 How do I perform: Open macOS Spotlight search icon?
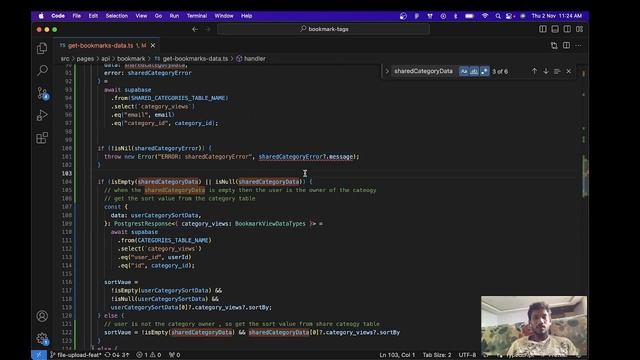click(498, 16)
